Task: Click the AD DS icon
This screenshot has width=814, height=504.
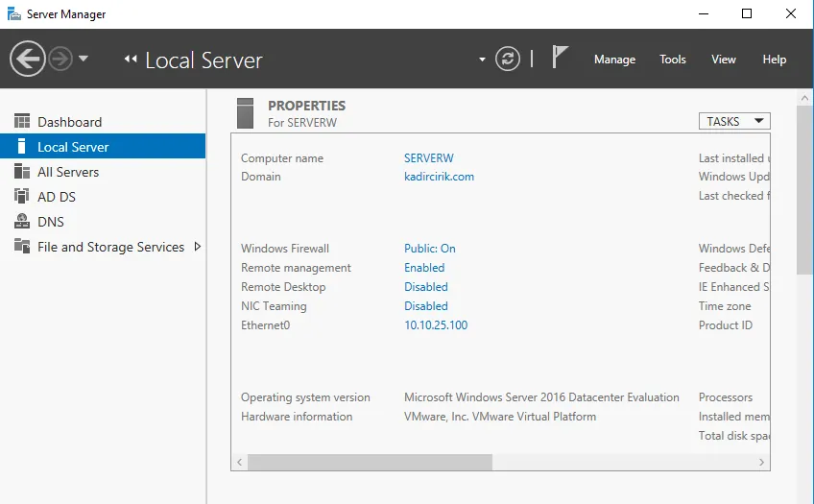Action: tap(22, 196)
